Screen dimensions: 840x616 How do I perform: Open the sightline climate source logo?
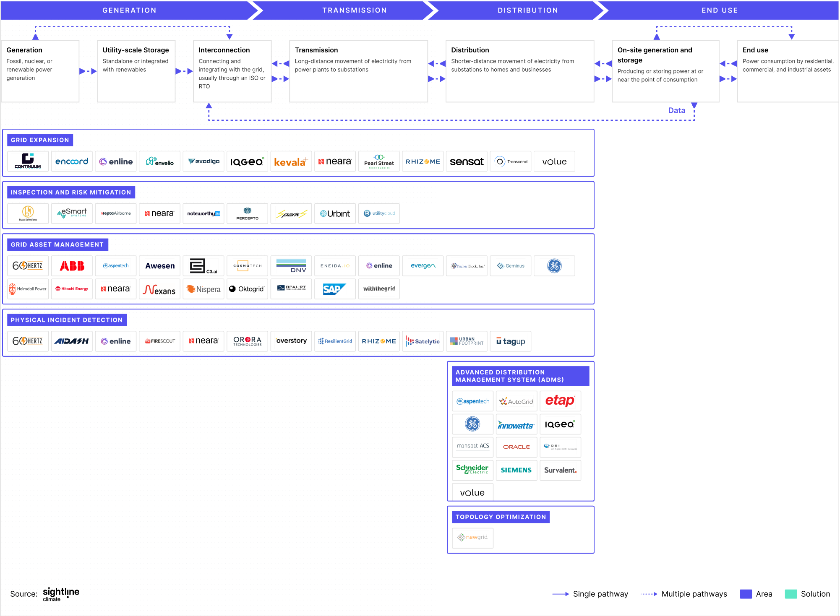click(x=61, y=594)
